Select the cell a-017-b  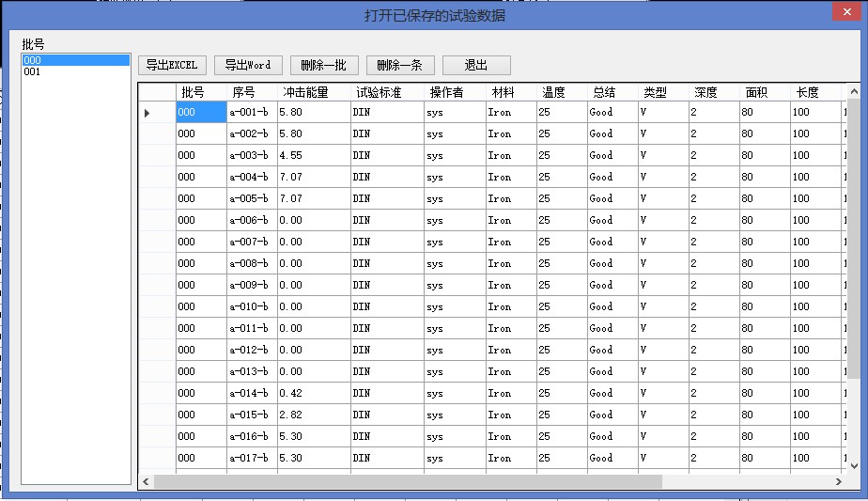(x=252, y=458)
